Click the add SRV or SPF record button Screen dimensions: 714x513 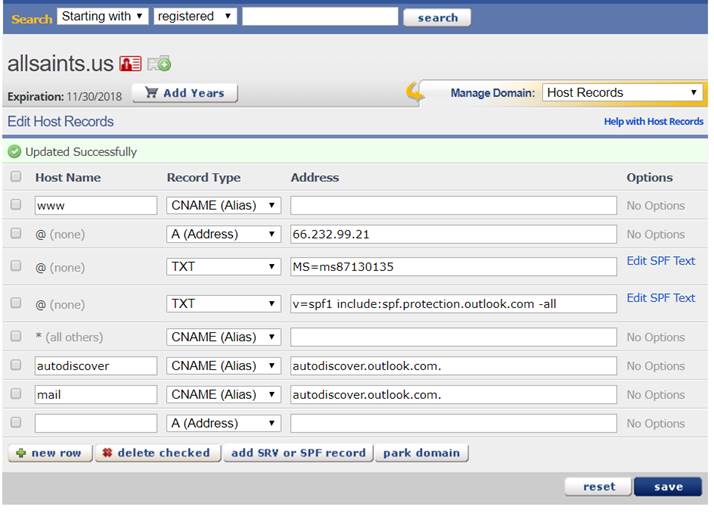tap(298, 453)
